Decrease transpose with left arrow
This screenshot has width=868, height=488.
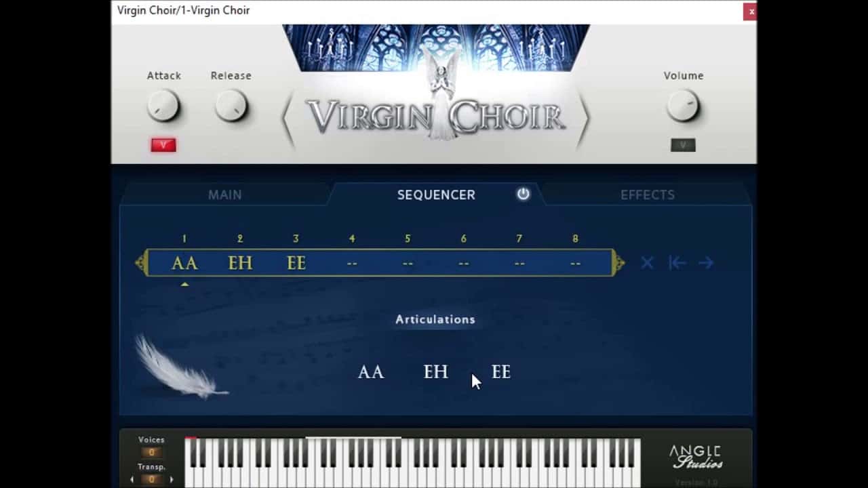point(132,479)
